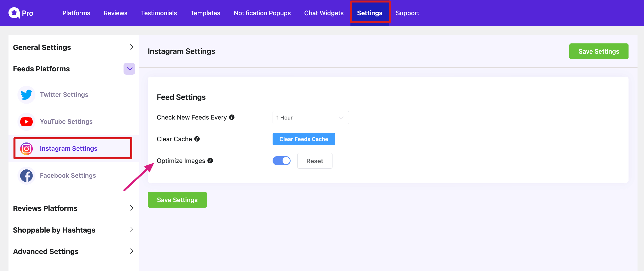Switch to the Templates tab
644x271 pixels.
(205, 13)
